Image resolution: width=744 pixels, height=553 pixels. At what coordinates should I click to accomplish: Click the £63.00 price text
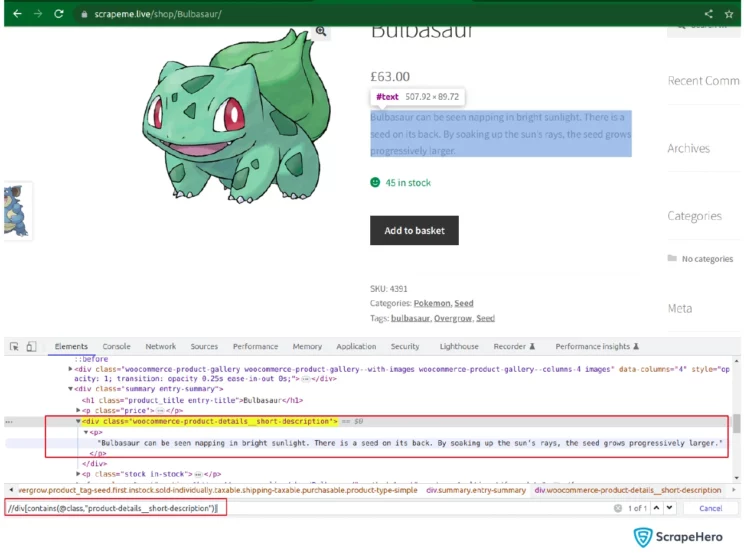[x=390, y=76]
